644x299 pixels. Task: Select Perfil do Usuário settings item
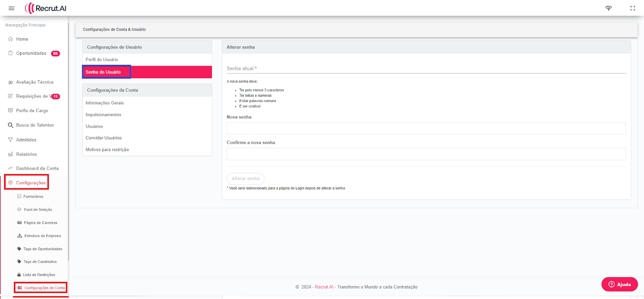[x=102, y=60]
